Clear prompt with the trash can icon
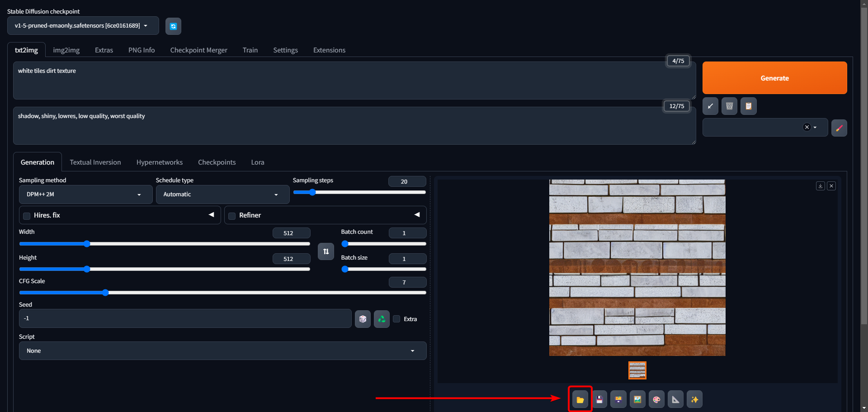This screenshot has width=868, height=412. click(729, 106)
